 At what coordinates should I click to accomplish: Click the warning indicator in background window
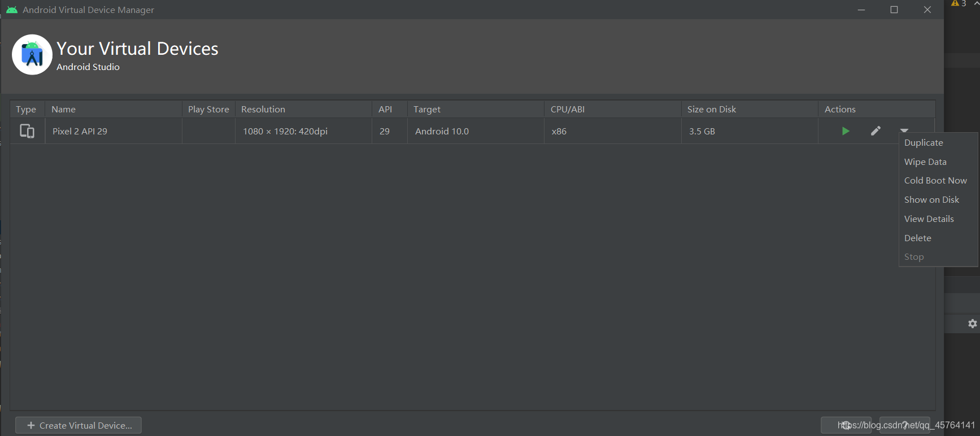(959, 3)
